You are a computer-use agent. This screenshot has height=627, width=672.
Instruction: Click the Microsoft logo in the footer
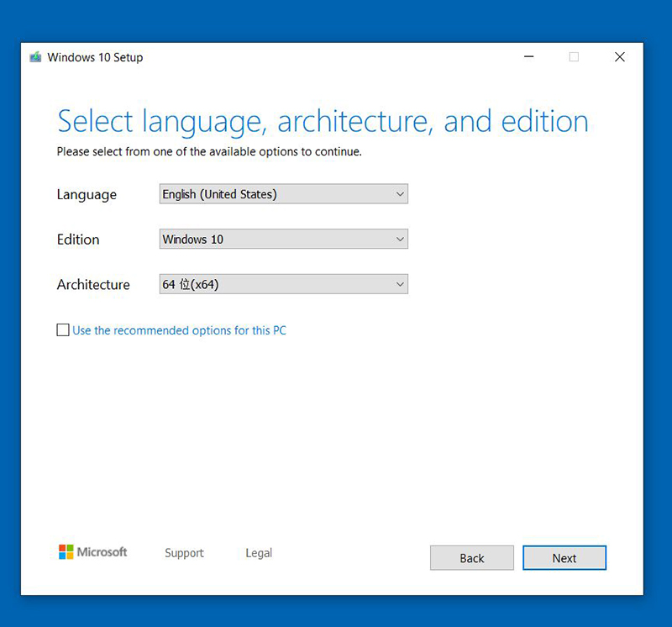pos(92,552)
